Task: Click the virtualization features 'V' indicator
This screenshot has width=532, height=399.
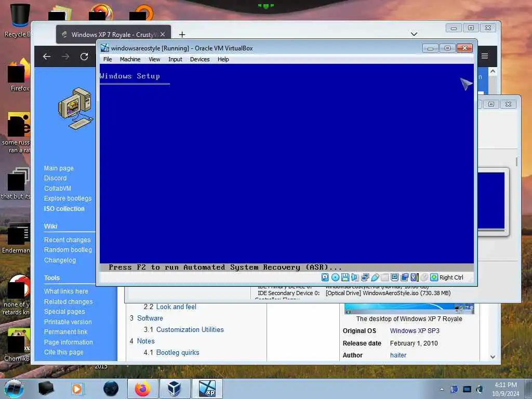Action: click(414, 277)
